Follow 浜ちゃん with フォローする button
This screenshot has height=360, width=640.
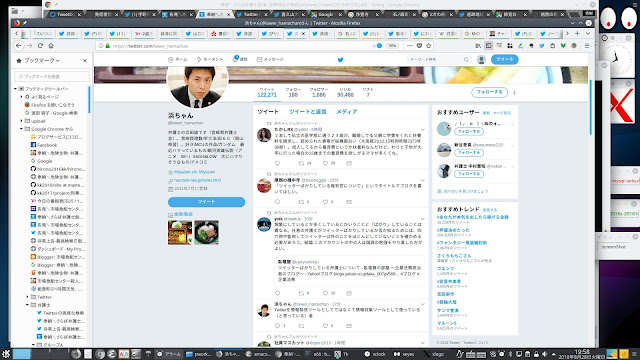point(489,92)
